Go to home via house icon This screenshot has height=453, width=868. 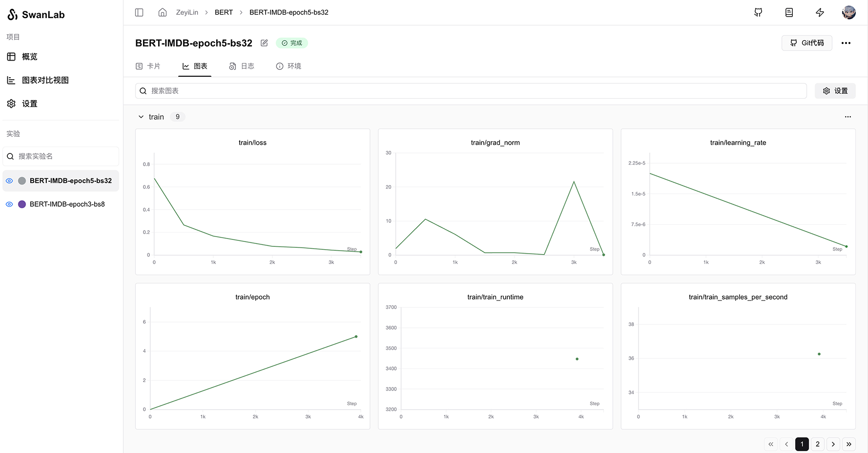[163, 12]
